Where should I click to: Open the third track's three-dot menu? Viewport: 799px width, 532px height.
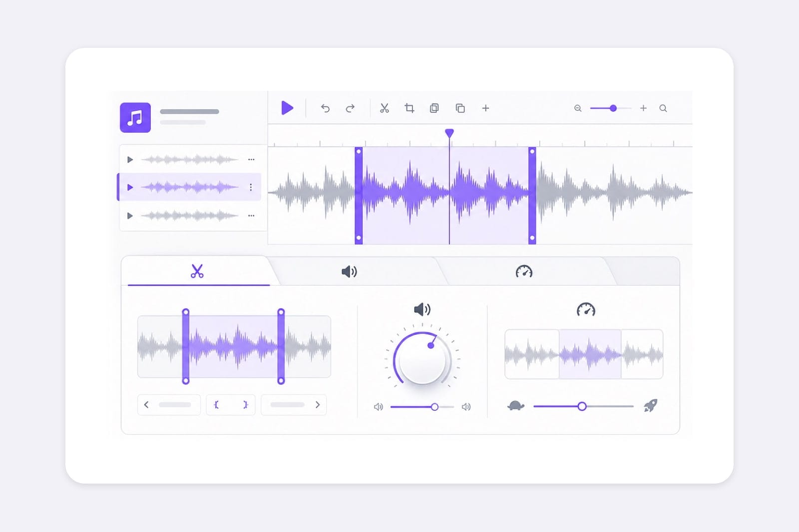tap(251, 216)
